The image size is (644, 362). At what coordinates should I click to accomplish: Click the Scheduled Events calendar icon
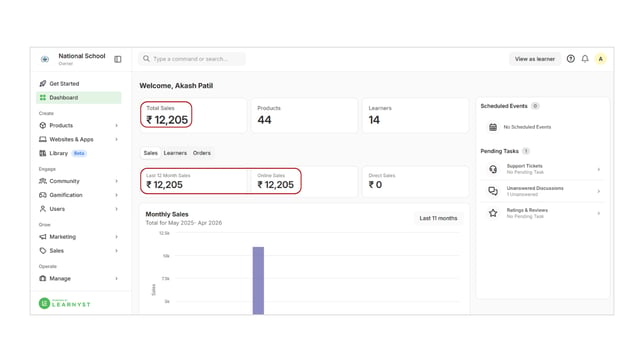[493, 127]
